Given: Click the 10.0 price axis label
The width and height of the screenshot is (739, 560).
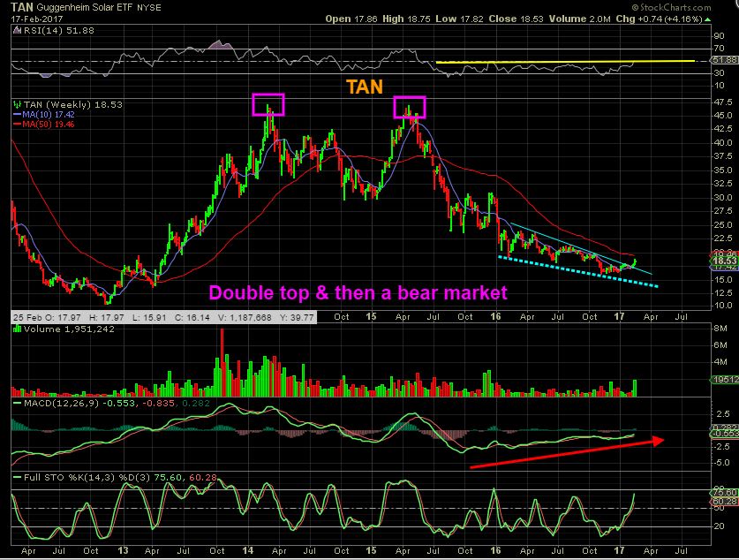Looking at the screenshot, I should point(723,306).
